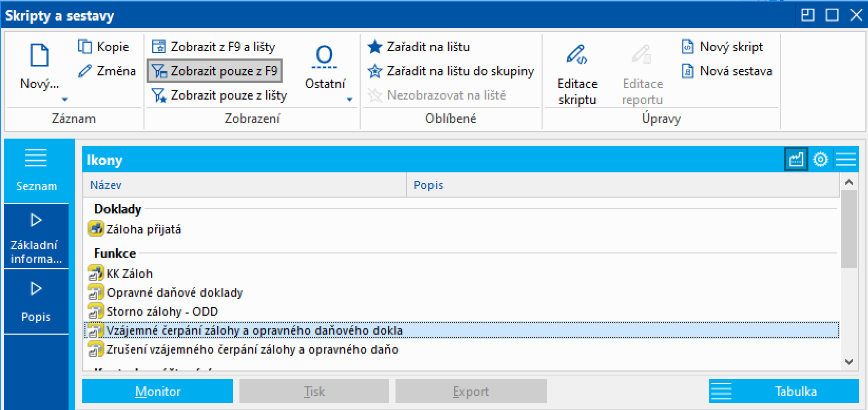Toggle Zobrazit pouze z F9 filter
This screenshot has height=410, width=868.
[x=215, y=71]
